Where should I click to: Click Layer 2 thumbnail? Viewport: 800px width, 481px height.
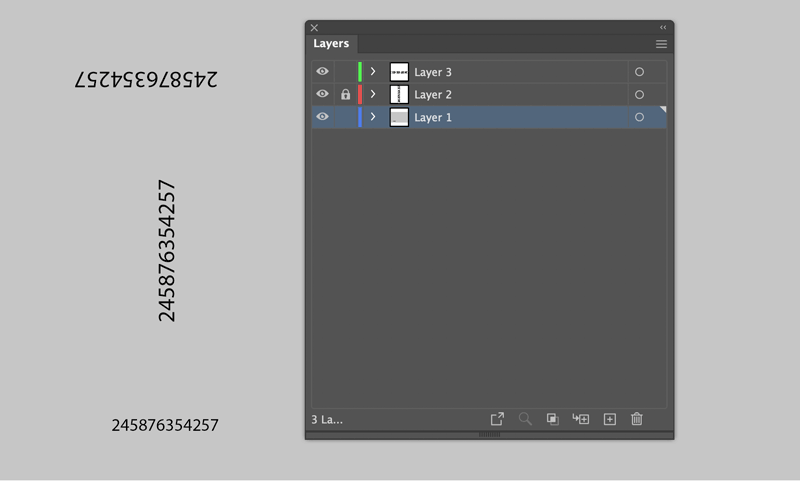point(399,94)
